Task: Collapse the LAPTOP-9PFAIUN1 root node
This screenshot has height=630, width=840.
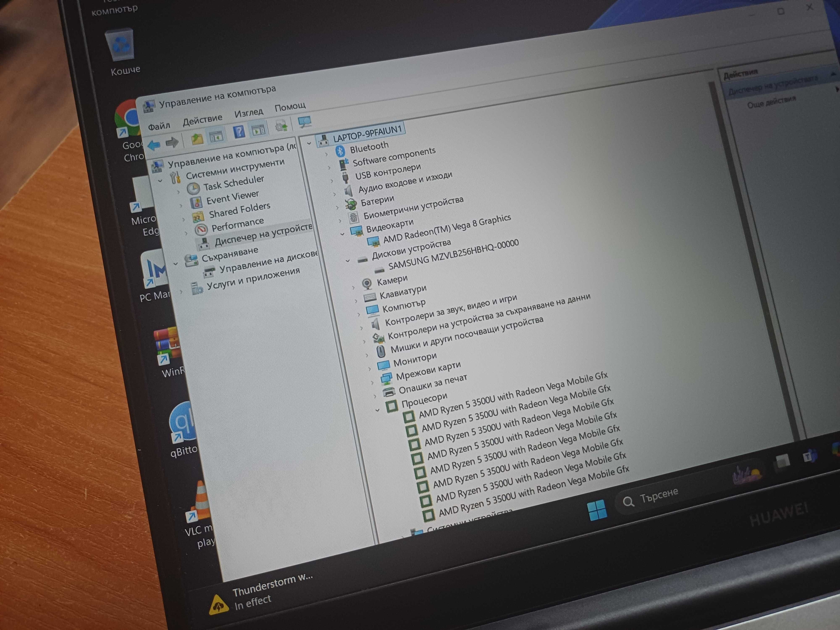Action: (309, 143)
